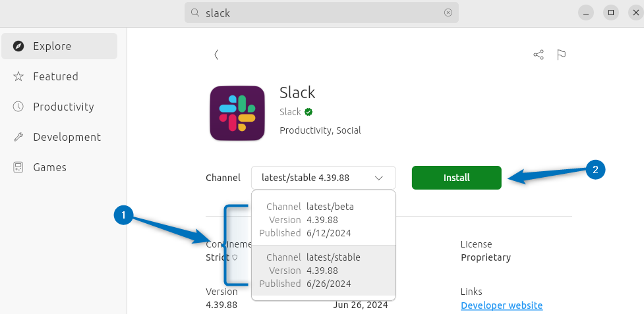Click the Featured star icon
The image size is (644, 314).
click(18, 76)
